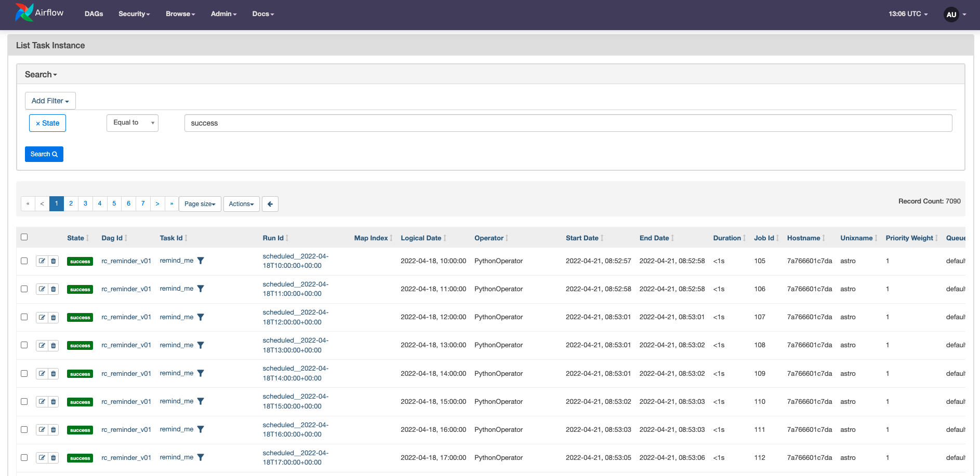Open the Admin menu
Screen dimensions: 980x476
(223, 14)
